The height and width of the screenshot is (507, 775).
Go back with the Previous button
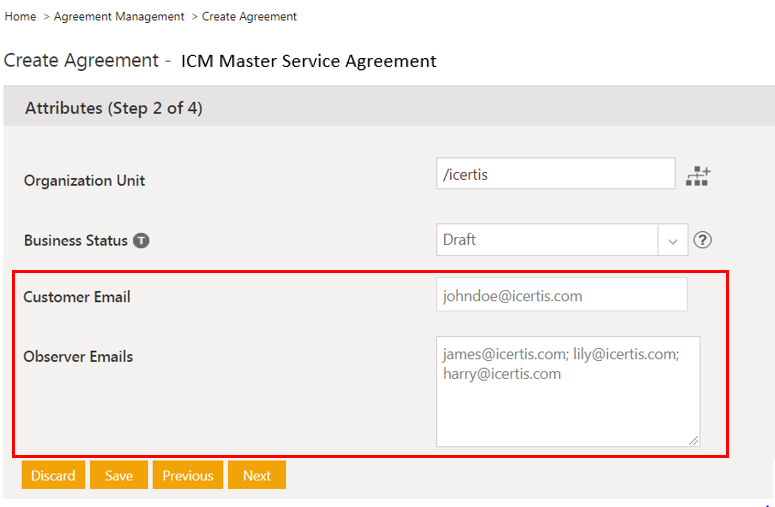coord(188,475)
